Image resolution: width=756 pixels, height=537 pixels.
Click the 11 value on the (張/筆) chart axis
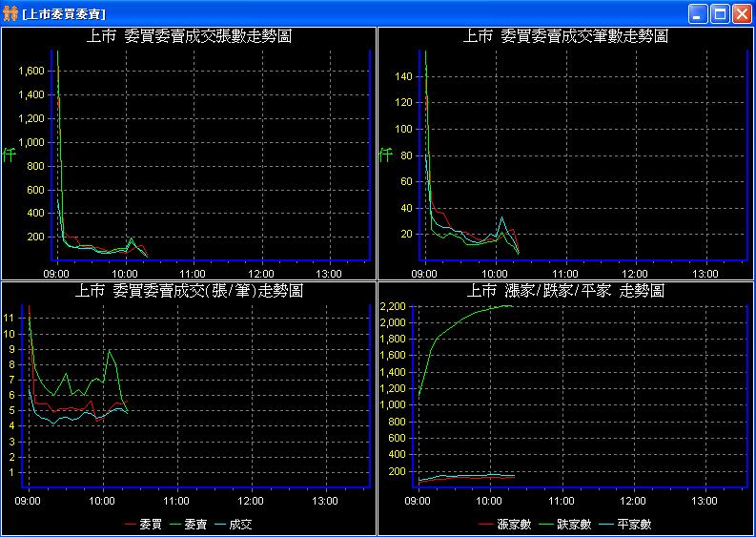coord(9,318)
